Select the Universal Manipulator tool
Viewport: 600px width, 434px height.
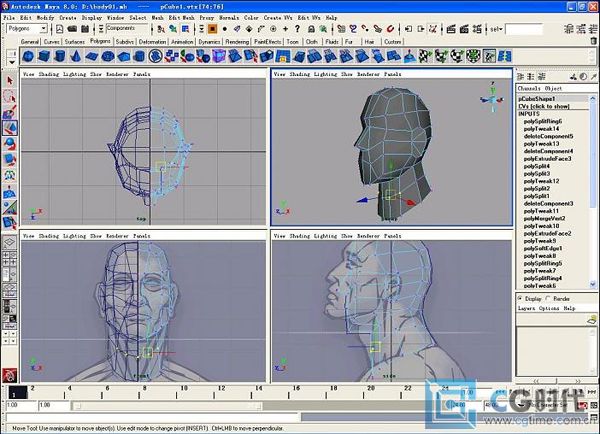pyautogui.click(x=10, y=175)
